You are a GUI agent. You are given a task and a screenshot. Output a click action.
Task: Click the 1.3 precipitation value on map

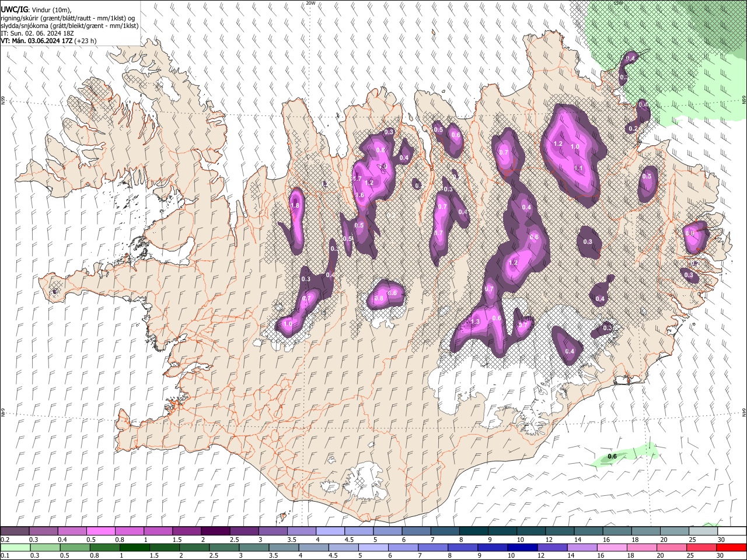point(475,321)
